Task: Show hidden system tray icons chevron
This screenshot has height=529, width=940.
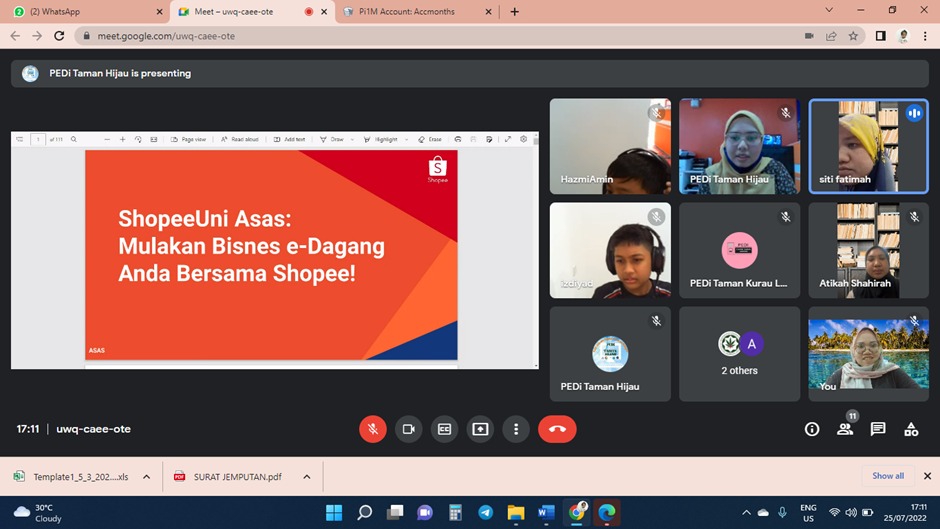Action: tap(746, 513)
